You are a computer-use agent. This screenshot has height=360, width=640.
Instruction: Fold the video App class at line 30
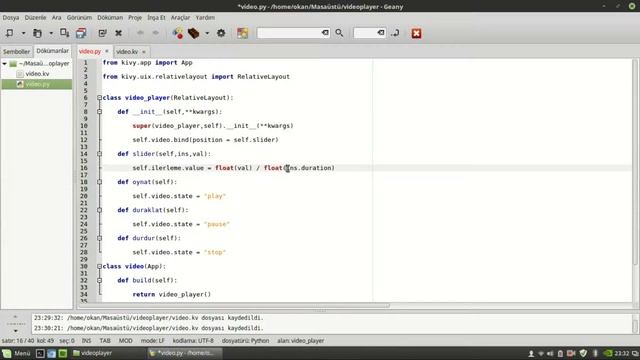tap(99, 266)
